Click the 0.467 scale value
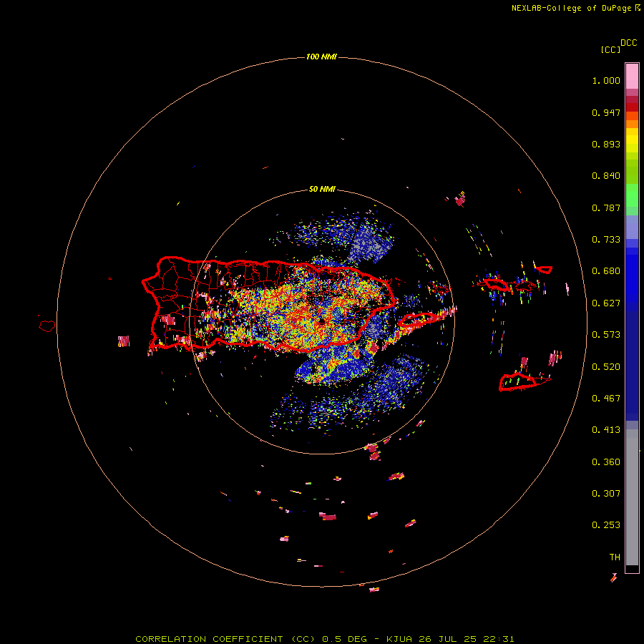Image resolution: width=644 pixels, height=644 pixels. (x=606, y=398)
